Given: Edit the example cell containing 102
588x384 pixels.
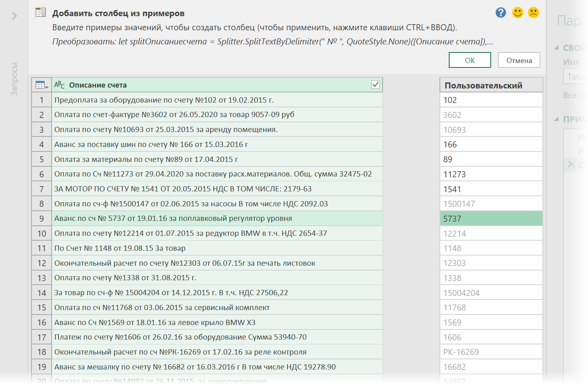Looking at the screenshot, I should [491, 100].
